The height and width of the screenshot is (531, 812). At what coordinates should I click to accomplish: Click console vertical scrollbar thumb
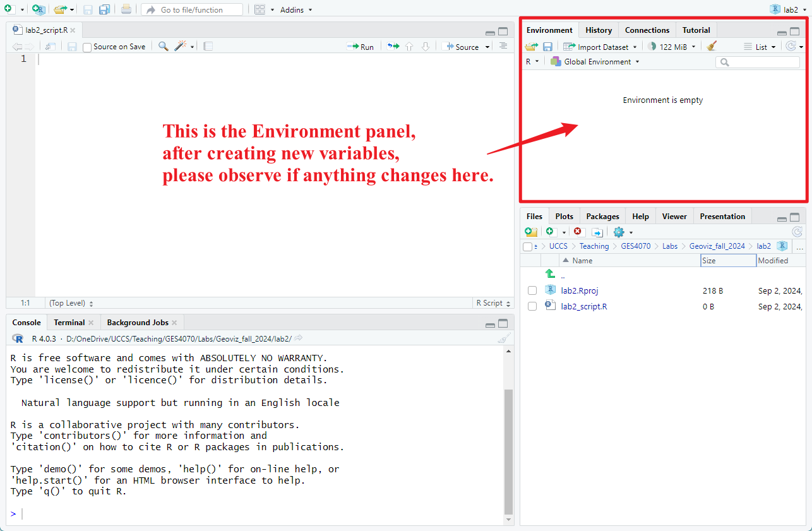[x=508, y=452]
